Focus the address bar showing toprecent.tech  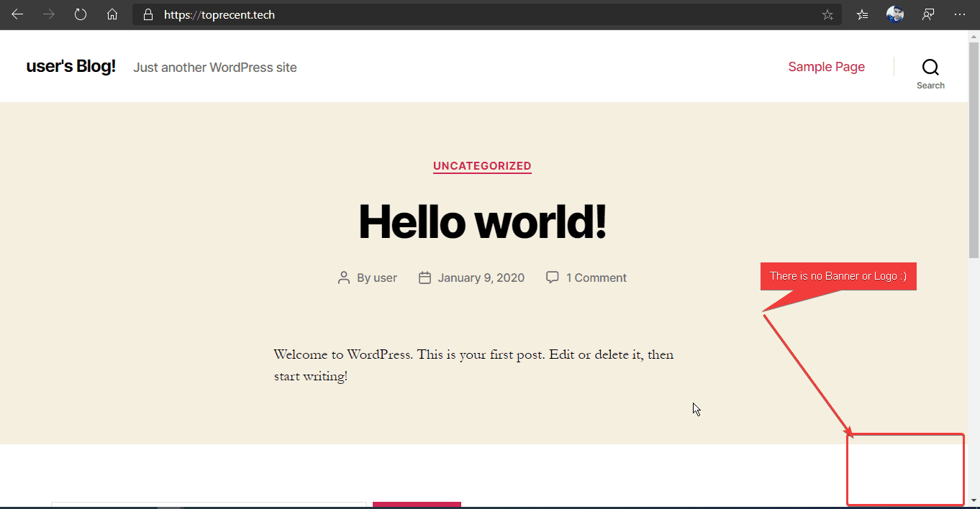(x=486, y=14)
